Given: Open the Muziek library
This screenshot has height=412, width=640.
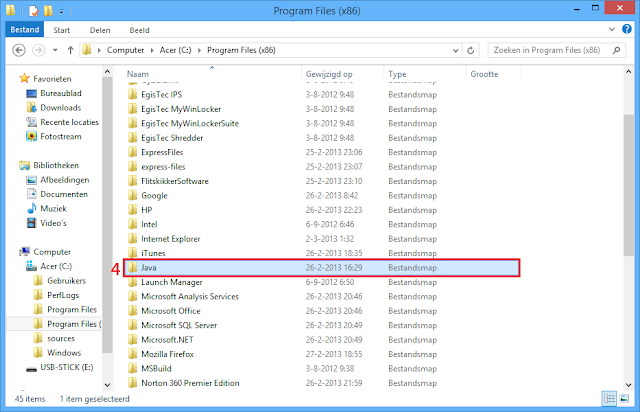Looking at the screenshot, I should coord(53,209).
